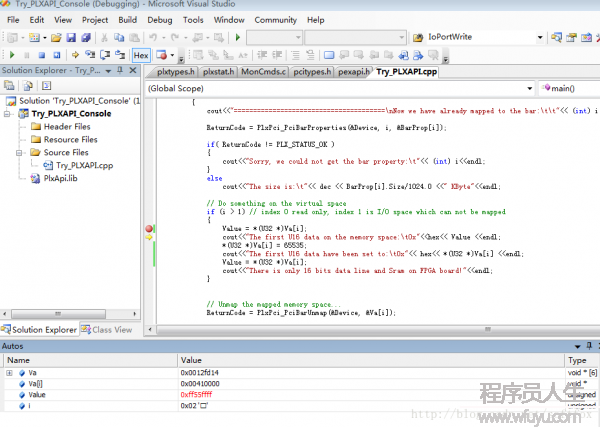Open Solution Explorer window position dropdown
The height and width of the screenshot is (427, 600).
108,71
